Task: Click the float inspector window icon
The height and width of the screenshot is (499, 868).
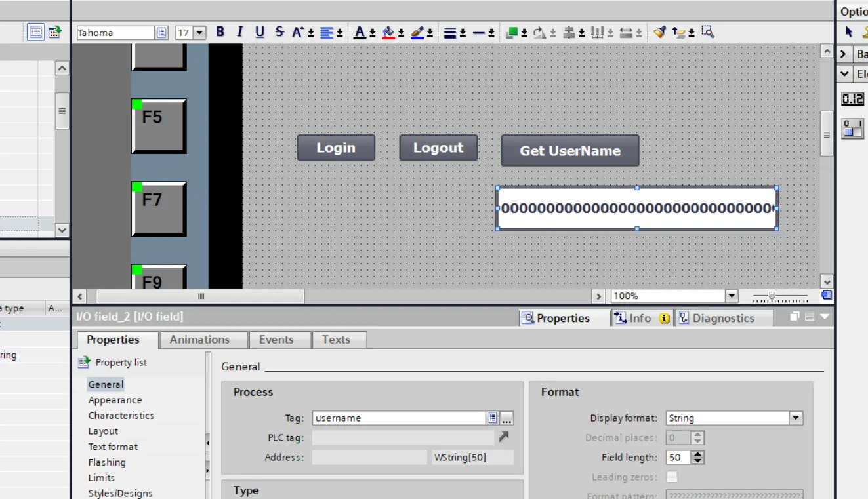Action: coord(795,317)
